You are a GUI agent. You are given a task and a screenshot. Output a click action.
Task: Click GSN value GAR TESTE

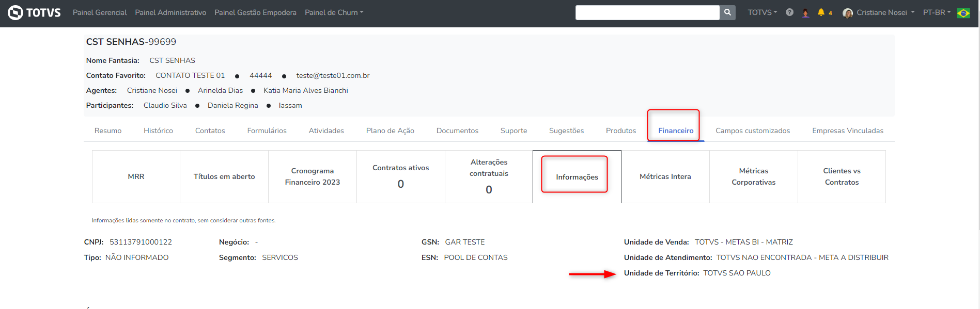pyautogui.click(x=465, y=242)
